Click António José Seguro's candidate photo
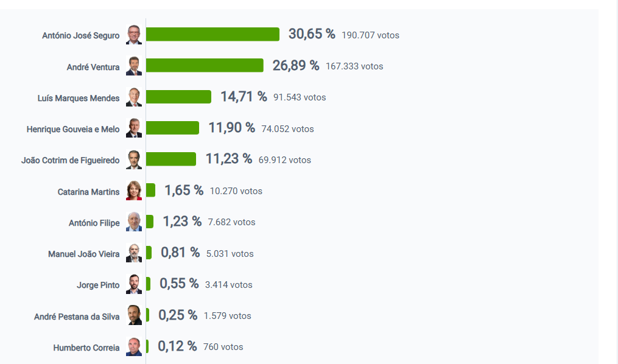This screenshot has width=618, height=364. 134,35
